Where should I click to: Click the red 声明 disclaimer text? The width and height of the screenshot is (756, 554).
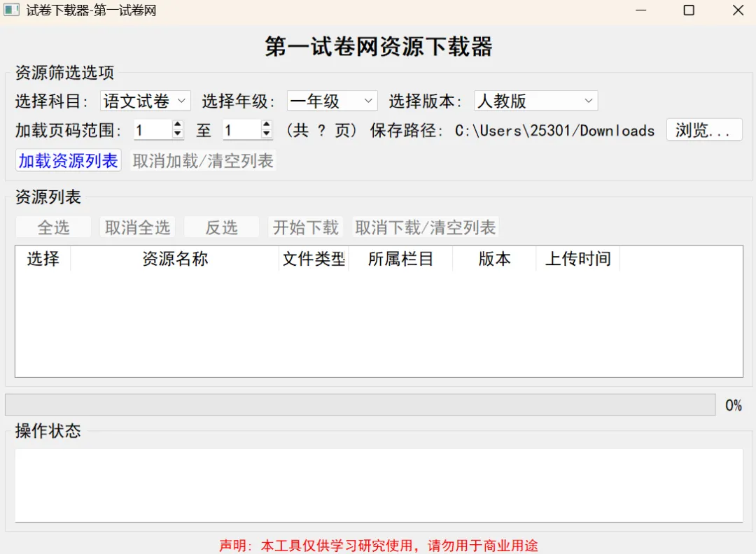(379, 546)
